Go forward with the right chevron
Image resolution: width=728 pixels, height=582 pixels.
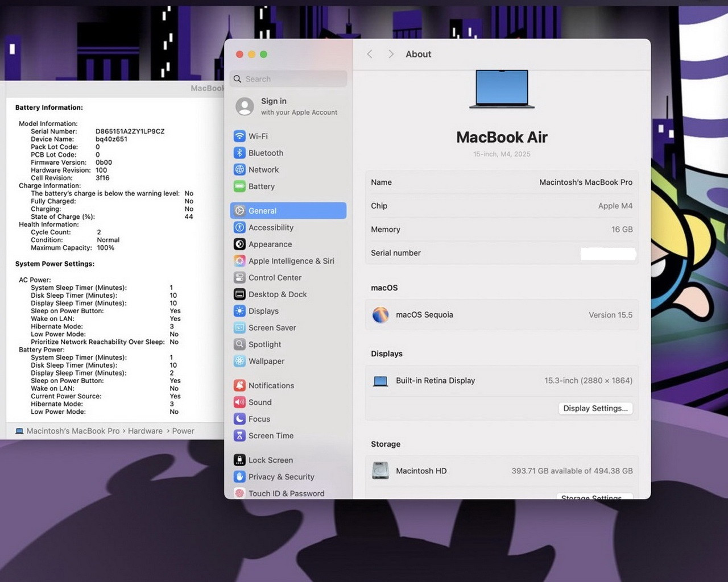click(391, 54)
